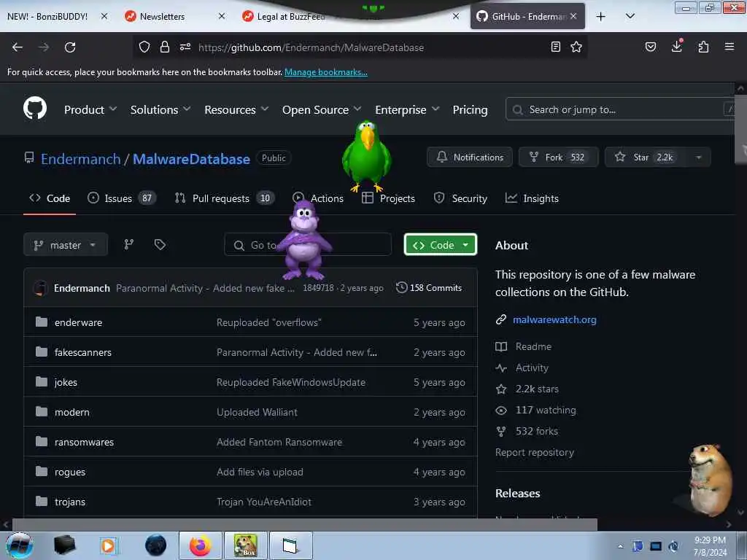Open the ransomwares folder
This screenshot has width=747, height=560.
pyautogui.click(x=84, y=442)
